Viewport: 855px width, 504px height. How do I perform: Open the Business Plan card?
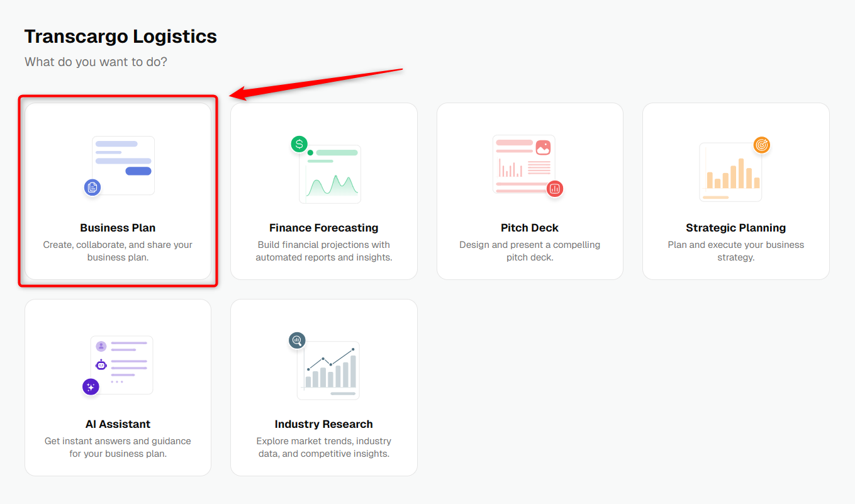tap(118, 191)
